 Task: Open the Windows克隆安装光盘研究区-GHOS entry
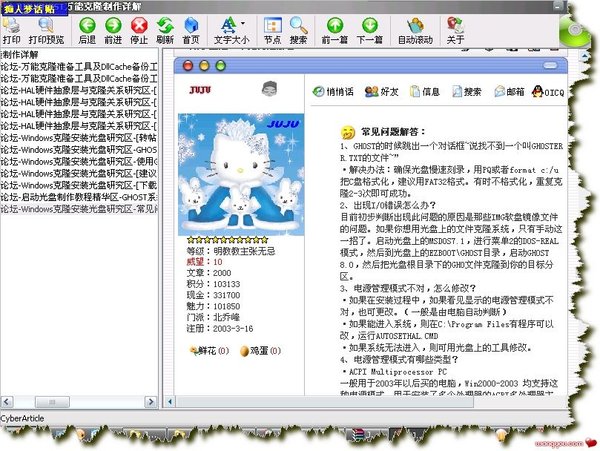(79, 150)
